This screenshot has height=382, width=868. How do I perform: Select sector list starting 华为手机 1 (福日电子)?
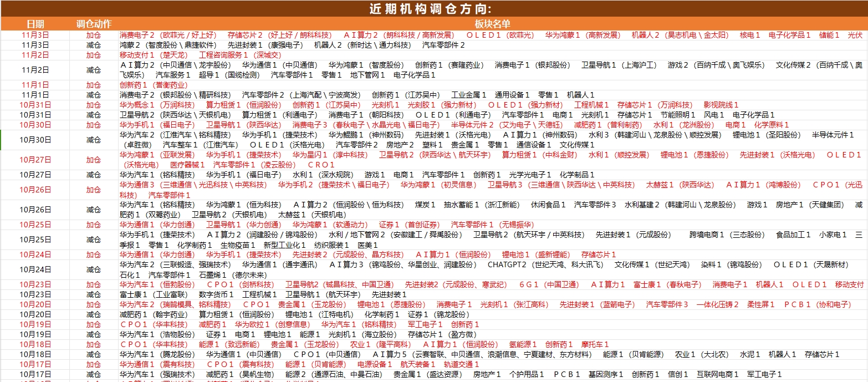click(x=454, y=125)
